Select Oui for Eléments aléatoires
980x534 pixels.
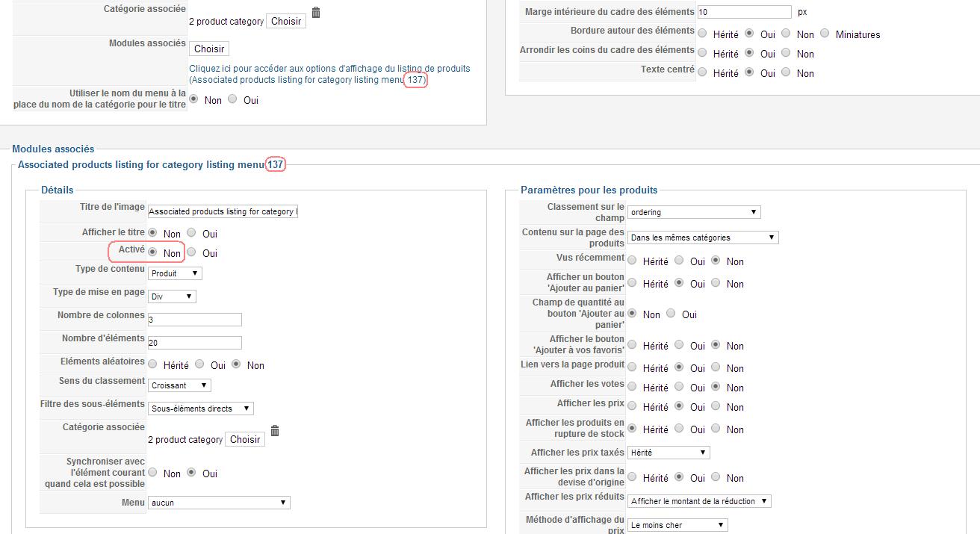pos(199,364)
